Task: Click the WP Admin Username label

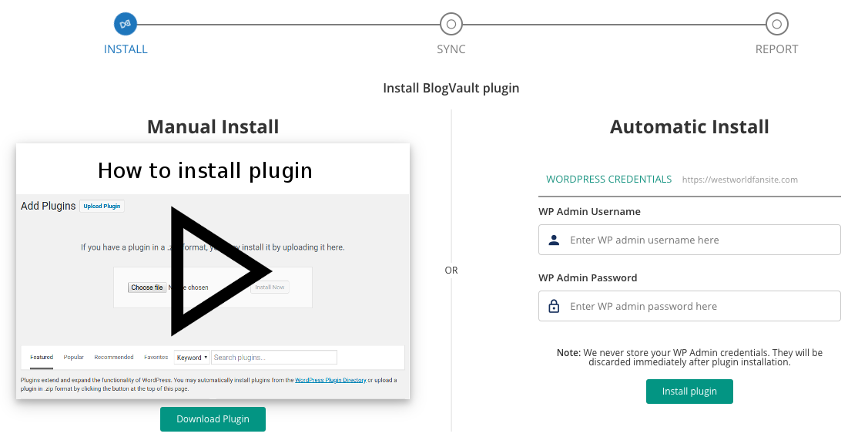Action: coord(589,212)
